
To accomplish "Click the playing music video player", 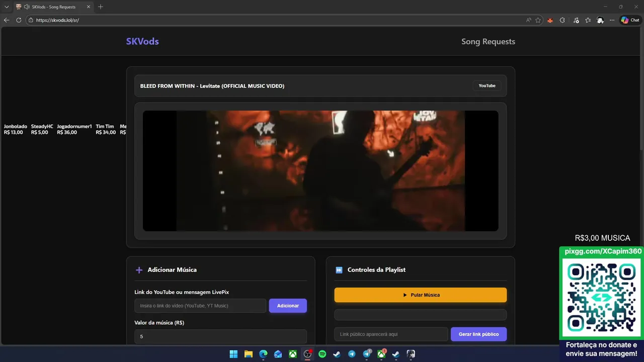I will (320, 171).
